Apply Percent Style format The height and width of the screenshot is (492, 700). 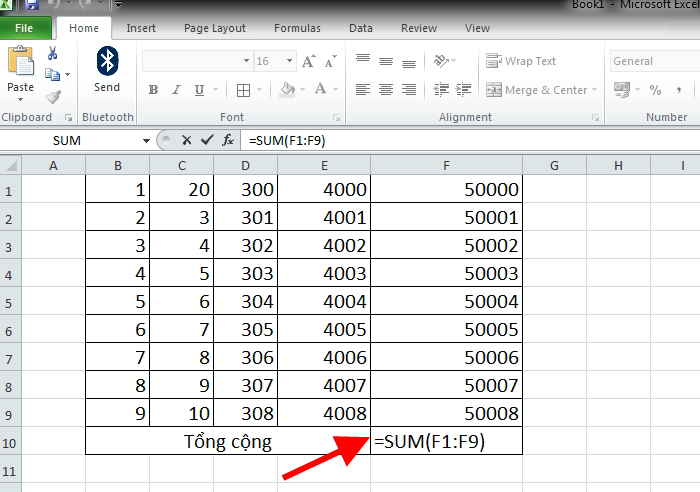click(x=655, y=90)
